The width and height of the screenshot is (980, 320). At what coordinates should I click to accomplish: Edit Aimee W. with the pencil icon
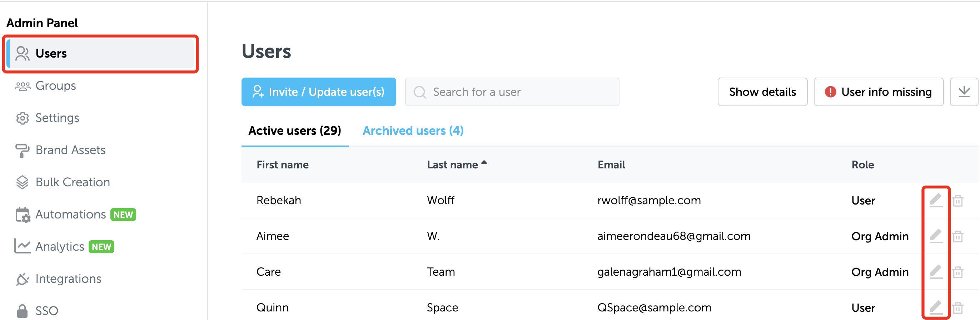click(x=936, y=236)
